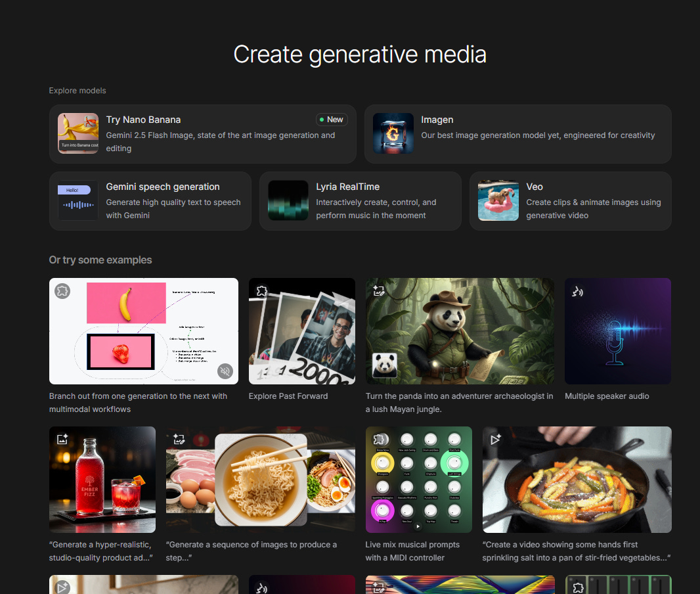This screenshot has width=700, height=594.
Task: Click the app icon on Past Forward thumbnail
Action: (261, 291)
